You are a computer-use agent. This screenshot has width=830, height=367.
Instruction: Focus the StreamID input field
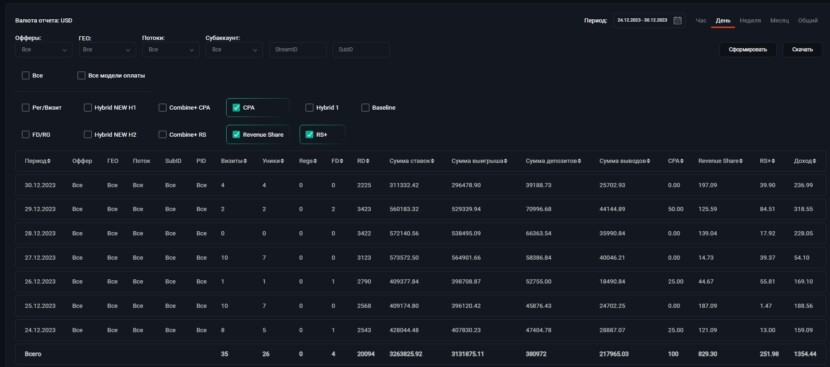click(298, 50)
